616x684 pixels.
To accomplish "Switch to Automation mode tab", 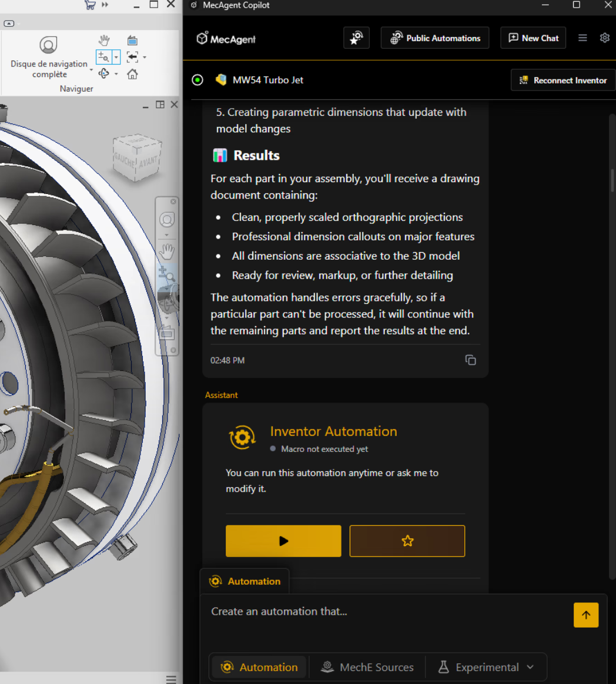I will [260, 667].
